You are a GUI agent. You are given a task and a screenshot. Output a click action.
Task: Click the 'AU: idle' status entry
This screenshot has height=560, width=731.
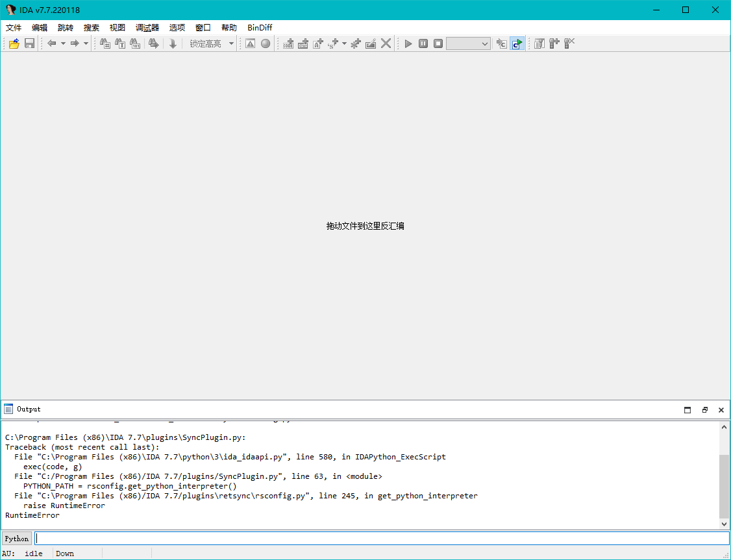pos(22,554)
